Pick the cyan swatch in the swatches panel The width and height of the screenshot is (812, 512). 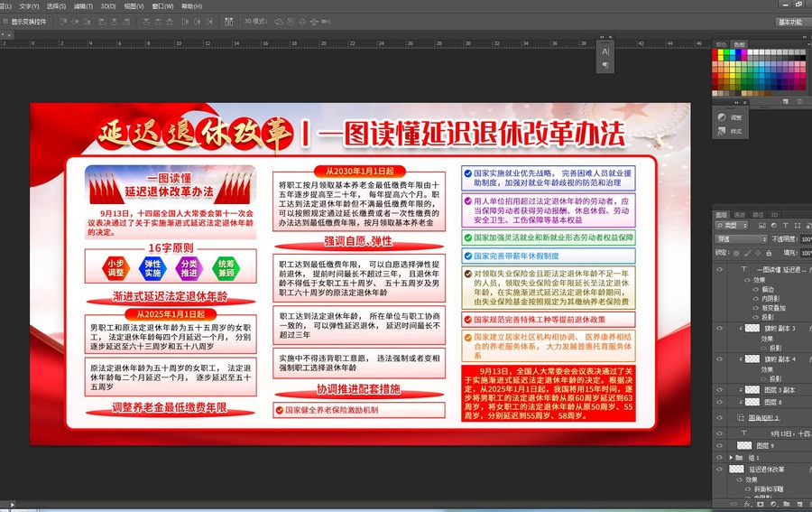click(733, 52)
